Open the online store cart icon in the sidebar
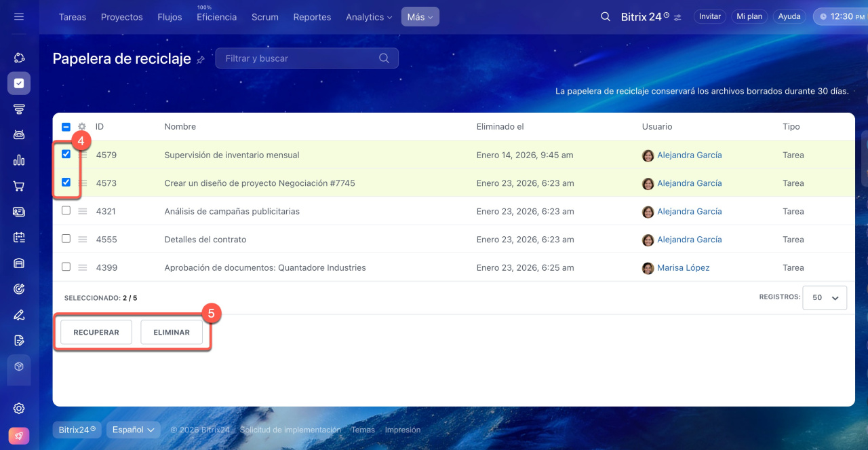Image resolution: width=868 pixels, height=450 pixels. (x=19, y=186)
